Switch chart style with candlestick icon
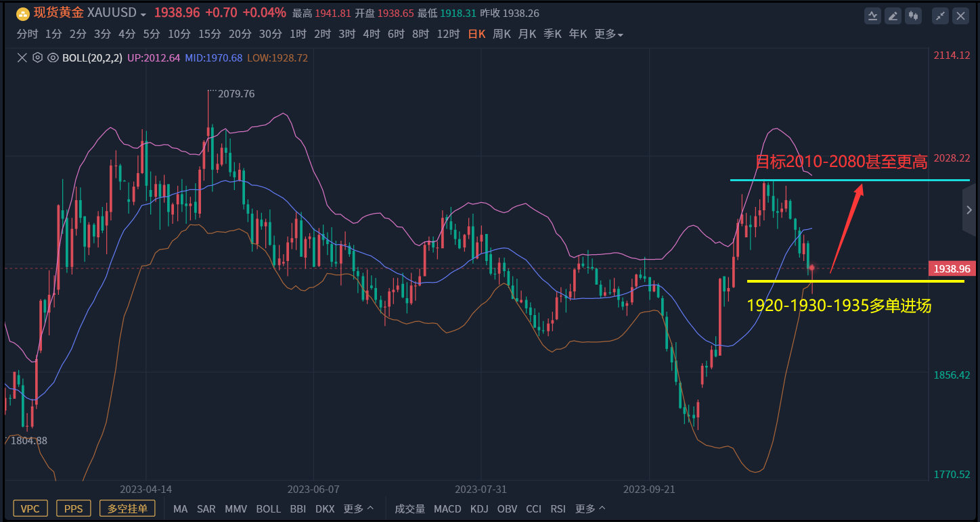Image resolution: width=980 pixels, height=522 pixels. click(x=914, y=16)
